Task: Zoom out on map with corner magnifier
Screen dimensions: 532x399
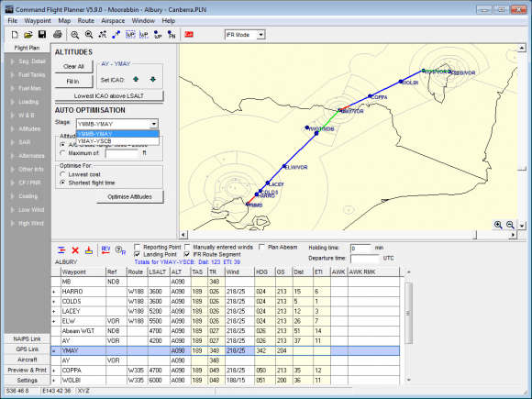Action: point(510,225)
